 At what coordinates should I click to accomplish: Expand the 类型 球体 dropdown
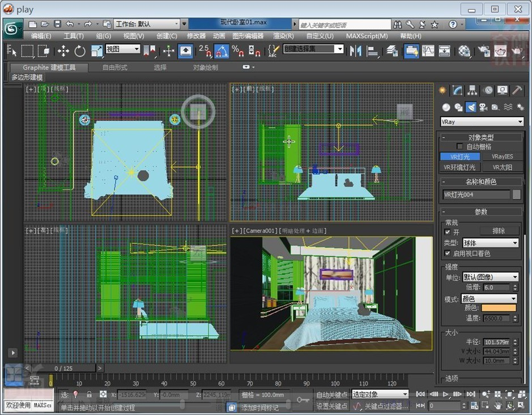click(x=490, y=243)
